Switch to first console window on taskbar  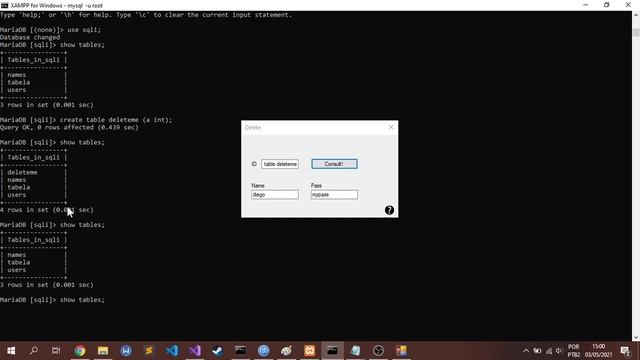click(240, 351)
